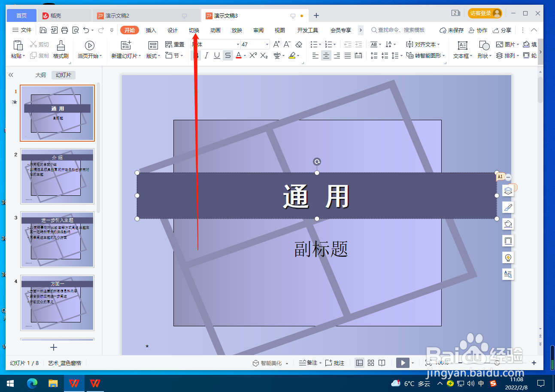Click the rotate handle above title box
555x392 pixels.
pos(317,161)
